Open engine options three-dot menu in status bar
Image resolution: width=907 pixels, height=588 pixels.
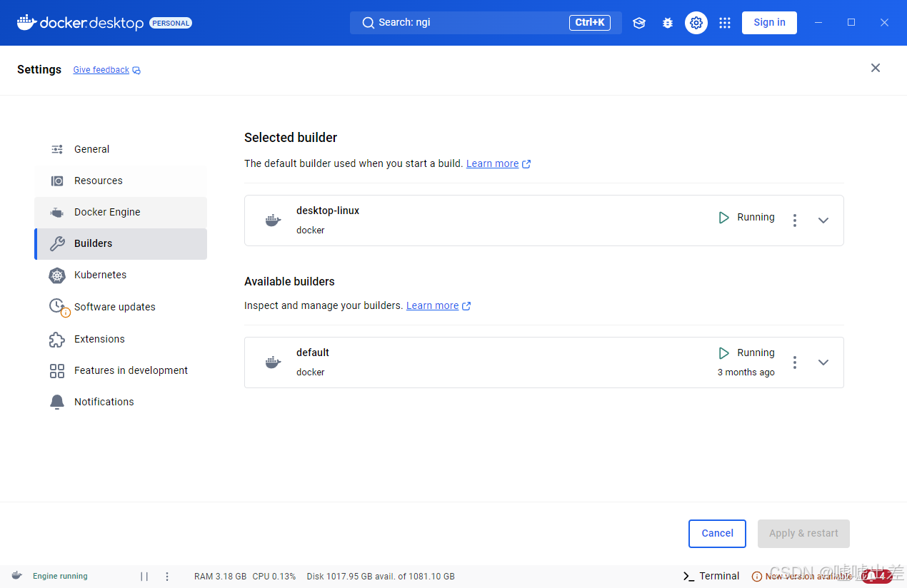click(167, 577)
